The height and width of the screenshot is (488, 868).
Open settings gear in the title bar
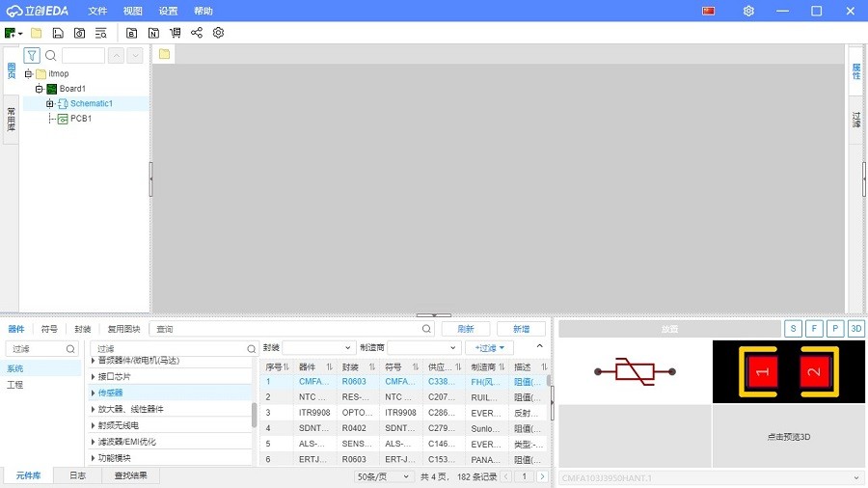(748, 11)
